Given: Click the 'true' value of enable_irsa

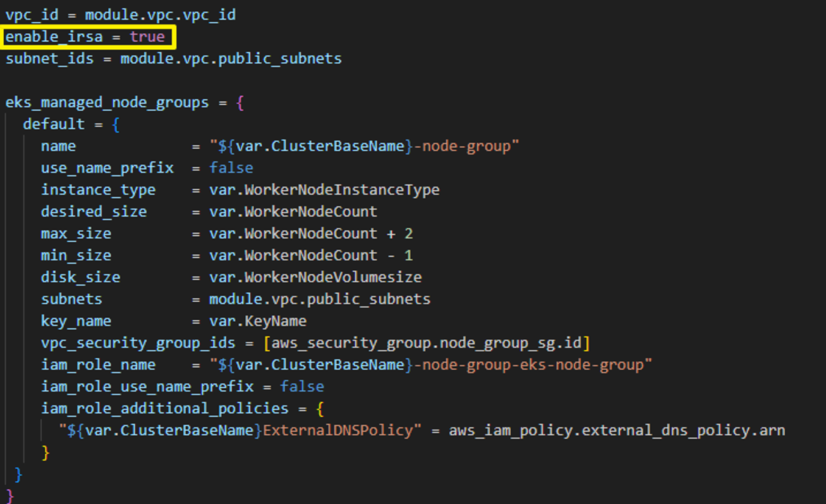Looking at the screenshot, I should point(147,37).
